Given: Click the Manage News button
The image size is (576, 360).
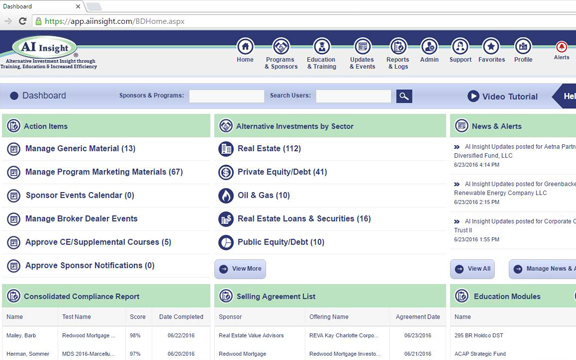Looking at the screenshot, I should (543, 269).
